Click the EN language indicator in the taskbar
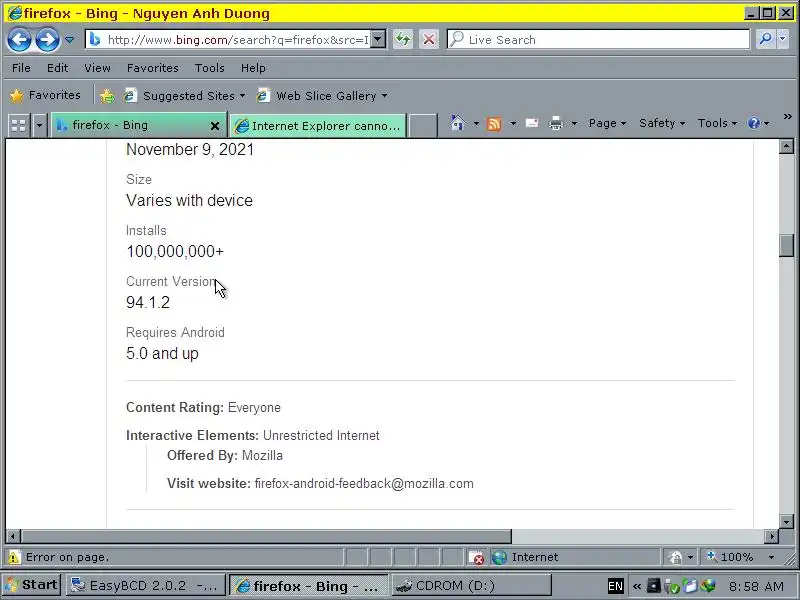The image size is (800, 600). click(615, 586)
